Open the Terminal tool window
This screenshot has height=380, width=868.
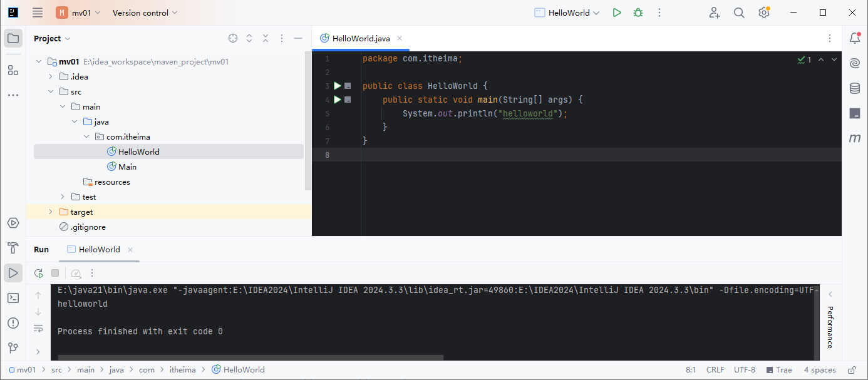(x=13, y=298)
